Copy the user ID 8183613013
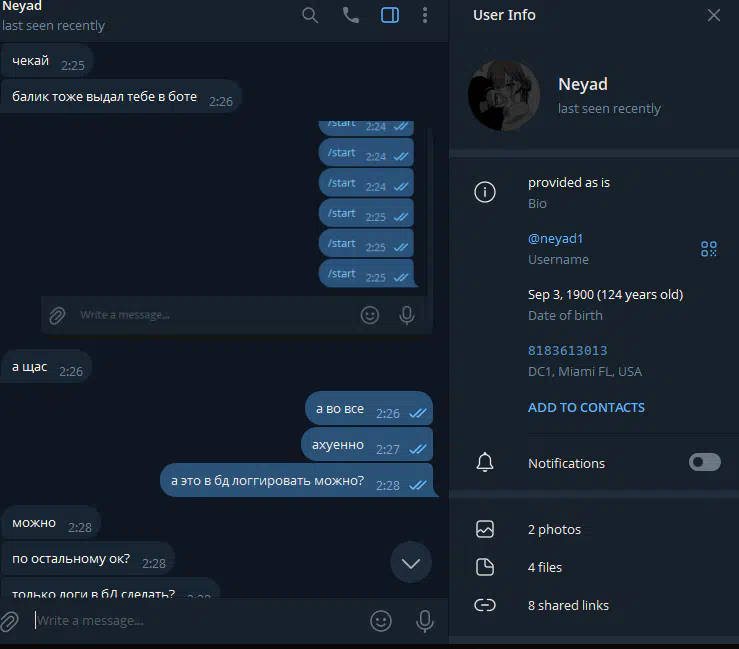 point(567,351)
